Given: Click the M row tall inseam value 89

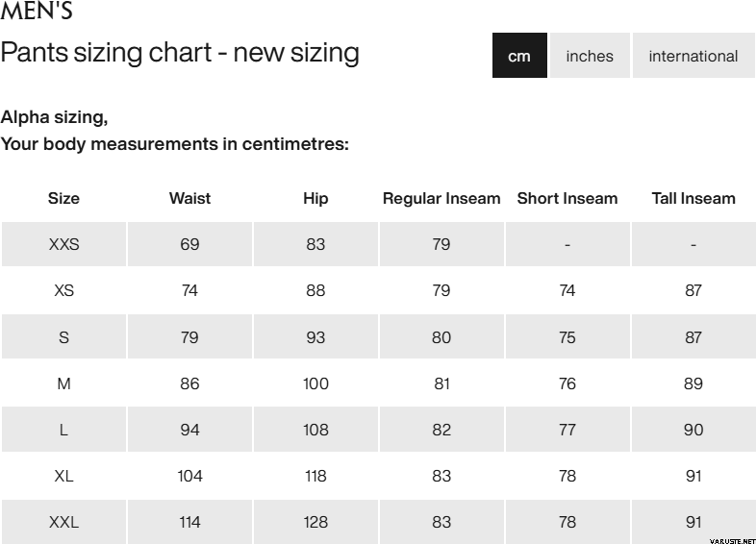Looking at the screenshot, I should [693, 383].
